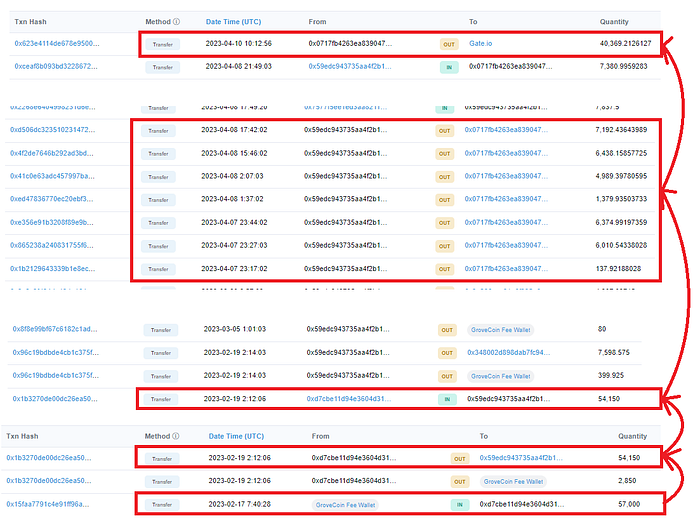Open GroveCoin Fee Wallet sender on 57,000 row
Screen dimensions: 700x525
[x=345, y=505]
